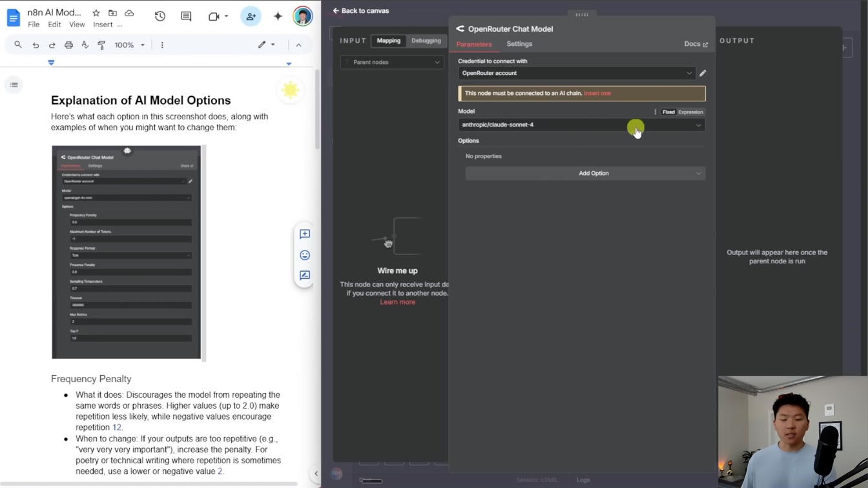Run spelling and grammar check
This screenshot has height=488, width=868.
tap(85, 45)
